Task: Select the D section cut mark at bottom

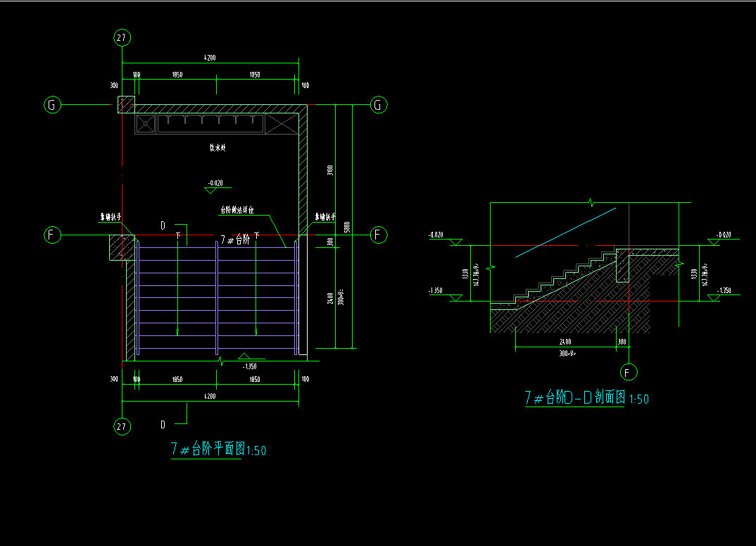Action: [x=163, y=424]
